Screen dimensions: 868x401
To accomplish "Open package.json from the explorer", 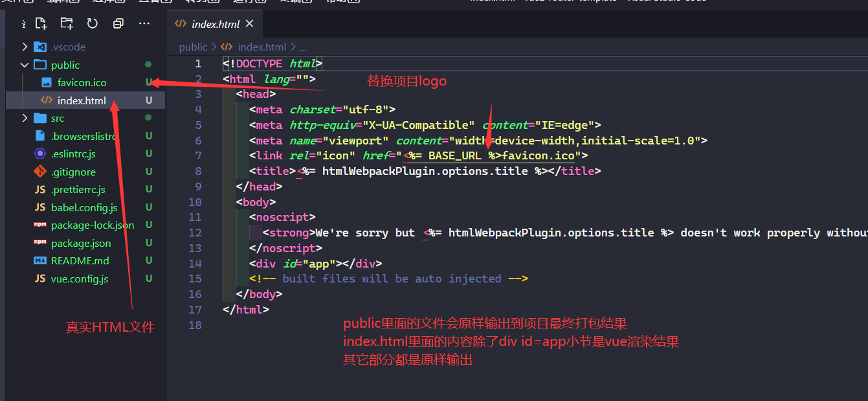I will click(81, 243).
